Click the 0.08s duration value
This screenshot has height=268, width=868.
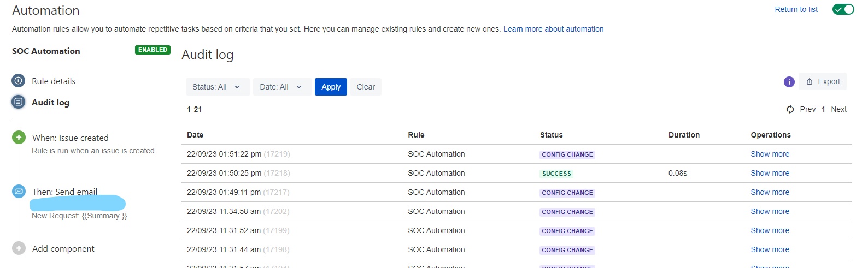(x=678, y=173)
